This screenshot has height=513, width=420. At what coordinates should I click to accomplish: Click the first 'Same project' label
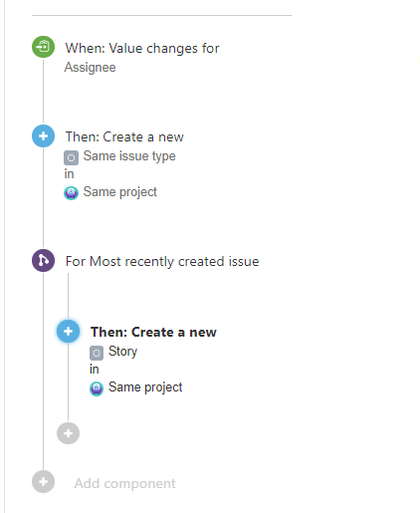[x=119, y=192]
